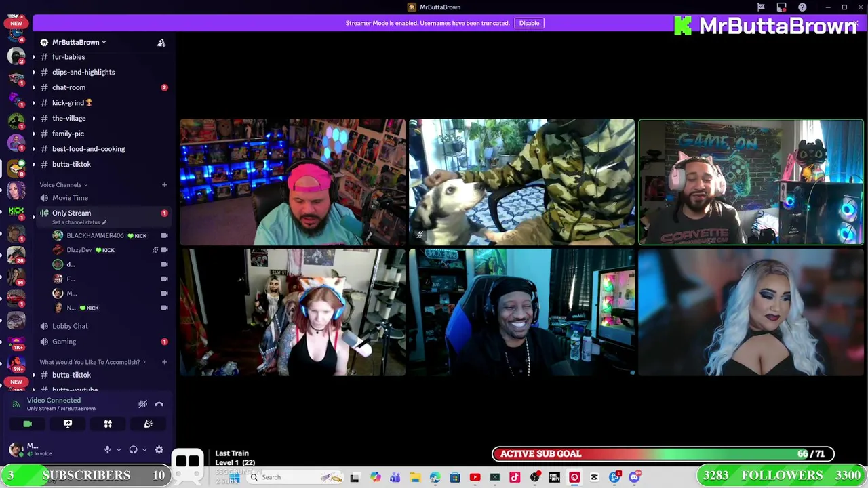Mute the microphone

pos(107,449)
